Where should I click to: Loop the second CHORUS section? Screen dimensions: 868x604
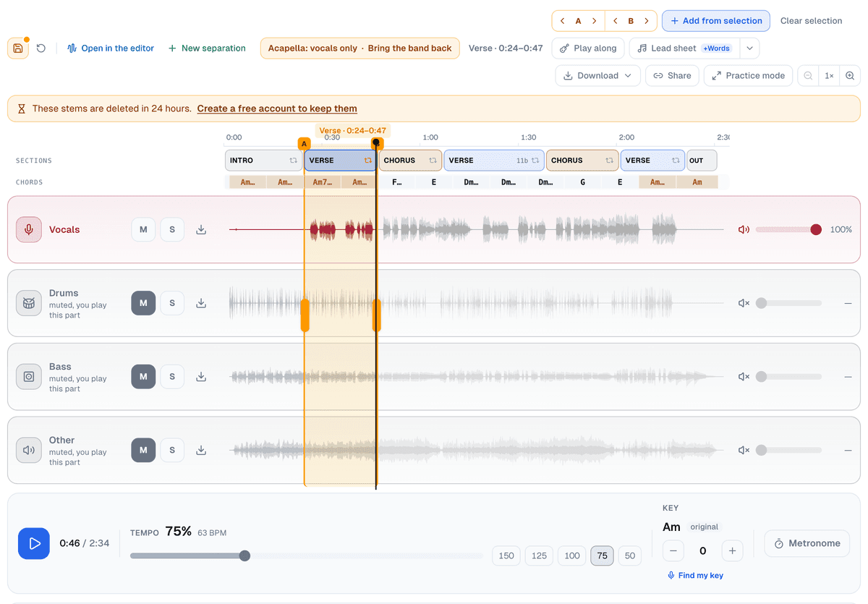point(609,161)
